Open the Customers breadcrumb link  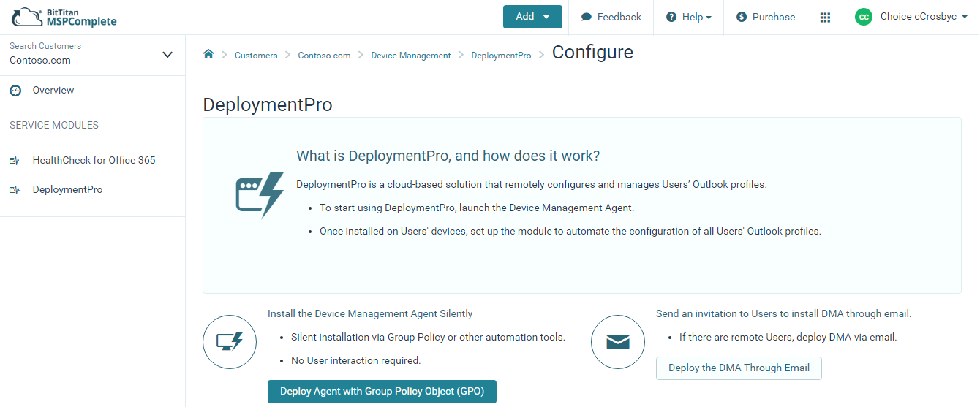point(256,56)
